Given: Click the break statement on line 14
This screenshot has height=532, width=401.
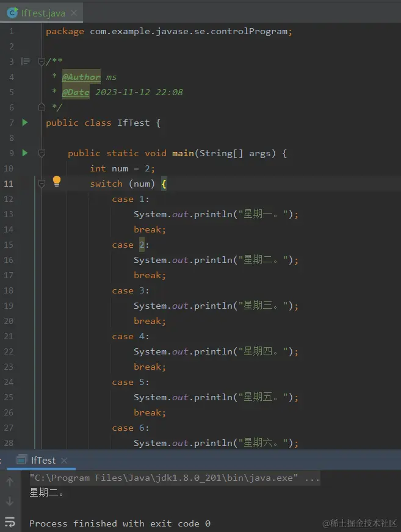Looking at the screenshot, I should coord(150,229).
